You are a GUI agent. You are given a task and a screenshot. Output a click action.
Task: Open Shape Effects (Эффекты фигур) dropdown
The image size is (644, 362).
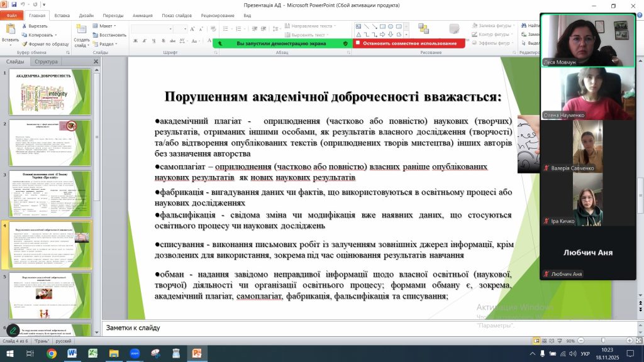(493, 43)
